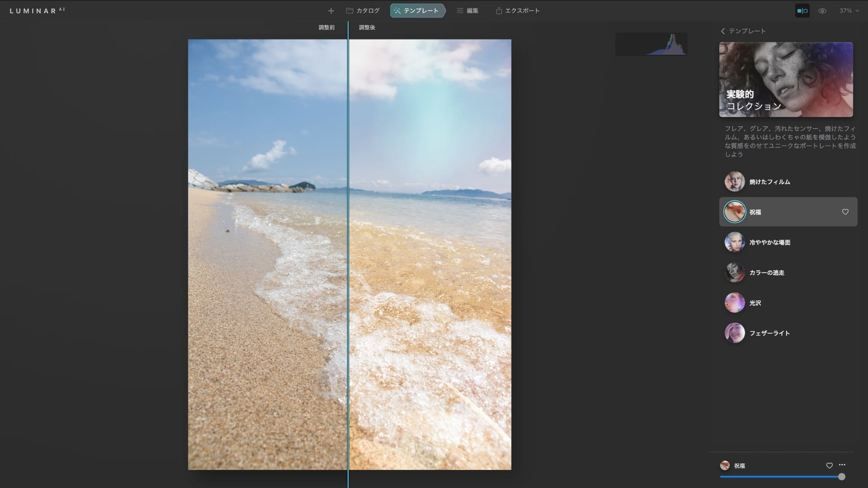This screenshot has width=868, height=488.
Task: Open the 37% zoom dropdown
Action: coord(849,11)
